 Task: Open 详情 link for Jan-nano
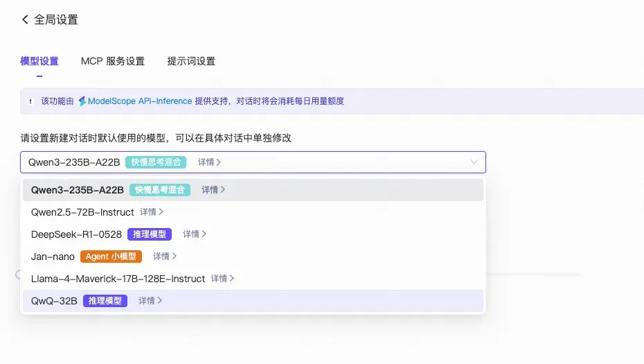click(x=165, y=257)
